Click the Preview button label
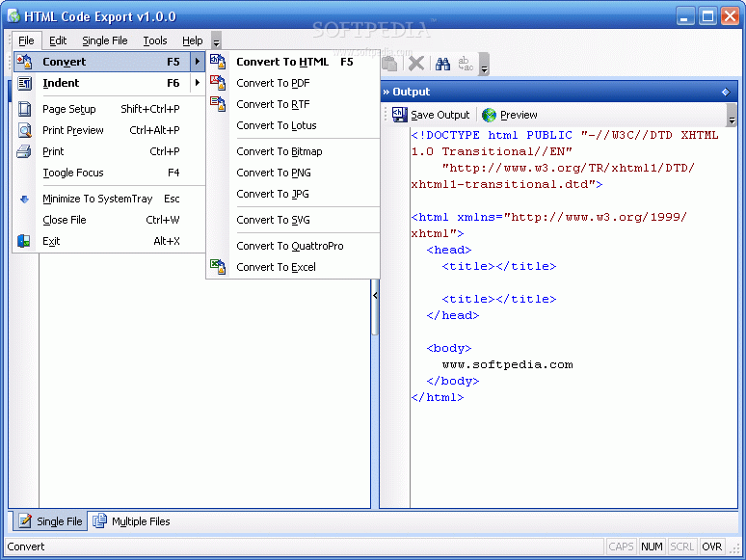The width and height of the screenshot is (746, 560). tap(519, 115)
